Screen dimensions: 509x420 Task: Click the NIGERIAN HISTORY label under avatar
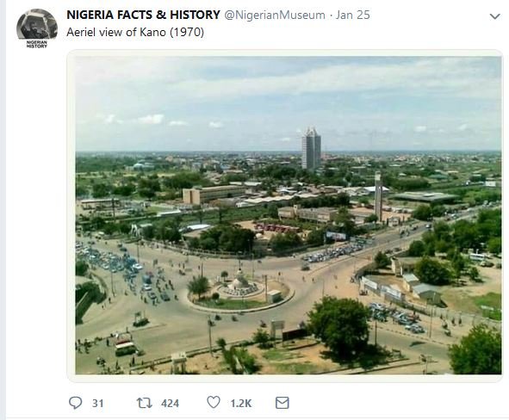pyautogui.click(x=37, y=45)
